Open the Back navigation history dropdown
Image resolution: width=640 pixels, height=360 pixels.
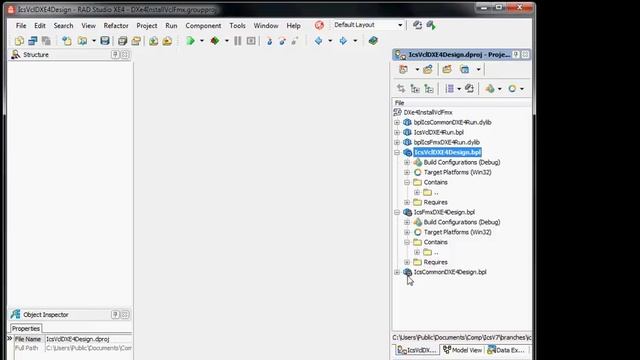click(330, 41)
